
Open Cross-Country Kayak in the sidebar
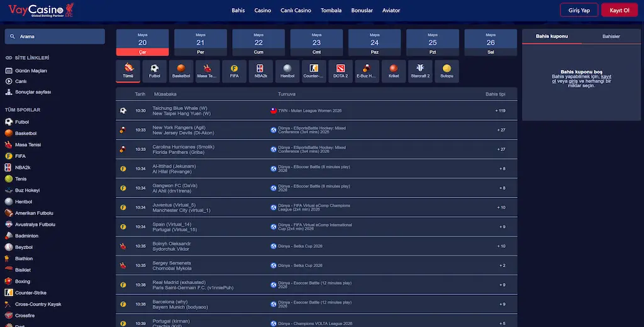38,304
